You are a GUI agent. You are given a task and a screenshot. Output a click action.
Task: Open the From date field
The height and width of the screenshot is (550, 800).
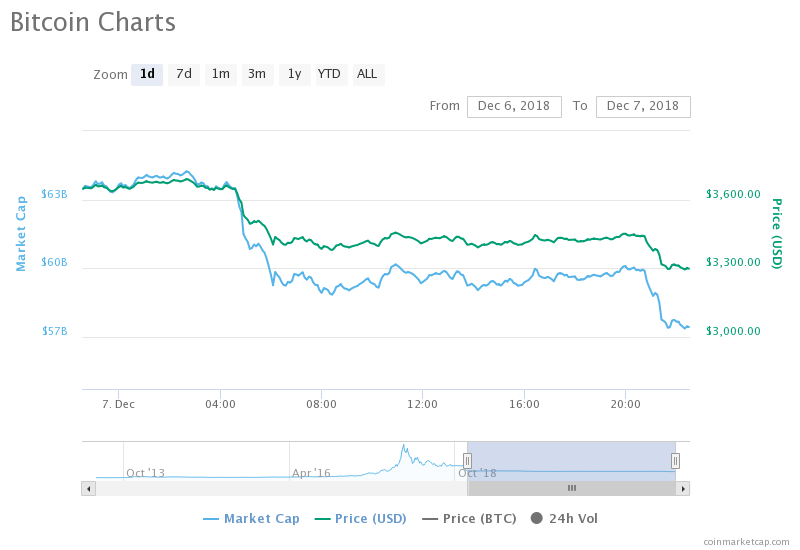(x=514, y=106)
